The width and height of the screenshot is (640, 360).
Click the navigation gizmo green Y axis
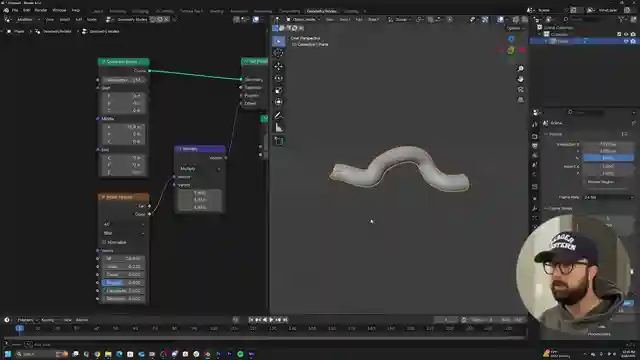[x=511, y=50]
